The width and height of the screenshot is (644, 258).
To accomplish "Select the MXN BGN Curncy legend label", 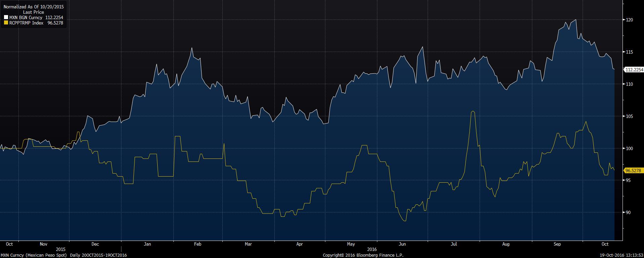I will [x=26, y=17].
